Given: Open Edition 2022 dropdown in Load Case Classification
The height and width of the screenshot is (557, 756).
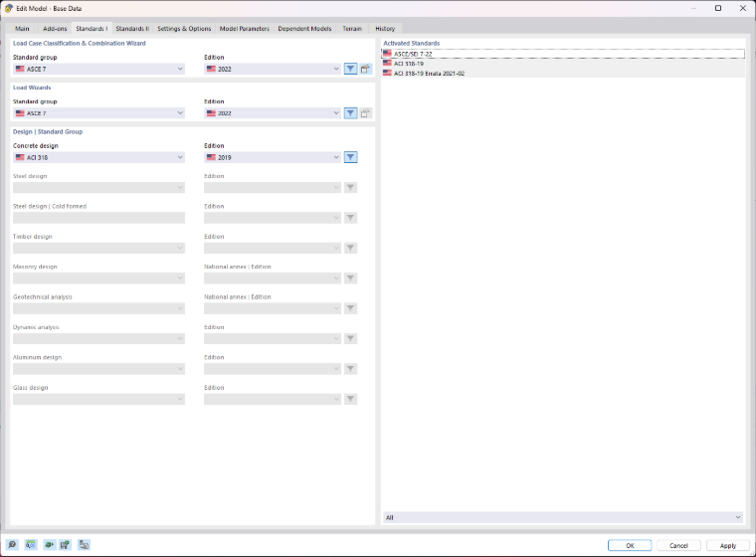Looking at the screenshot, I should pos(273,69).
